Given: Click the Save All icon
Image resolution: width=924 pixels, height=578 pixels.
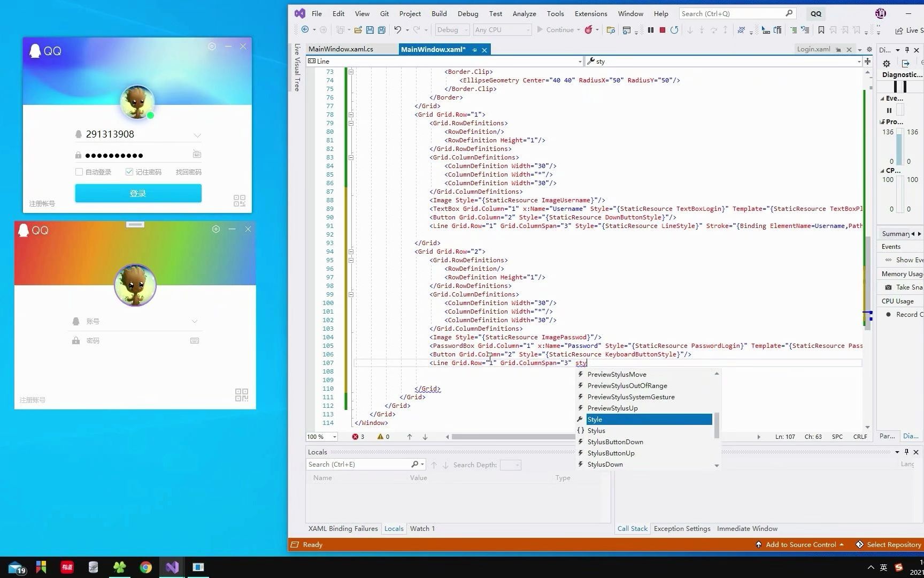Looking at the screenshot, I should pyautogui.click(x=381, y=30).
